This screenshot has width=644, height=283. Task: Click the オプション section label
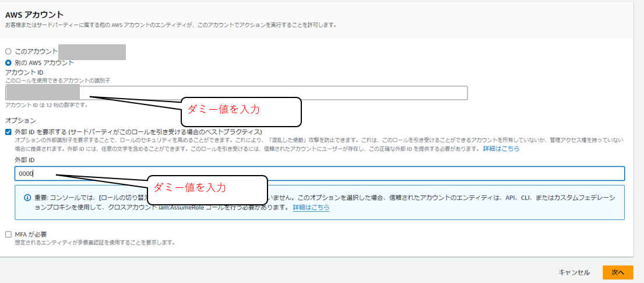[x=20, y=121]
